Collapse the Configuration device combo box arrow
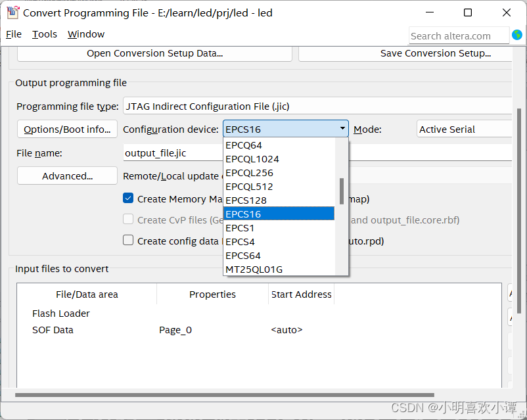527x420 pixels. point(342,128)
